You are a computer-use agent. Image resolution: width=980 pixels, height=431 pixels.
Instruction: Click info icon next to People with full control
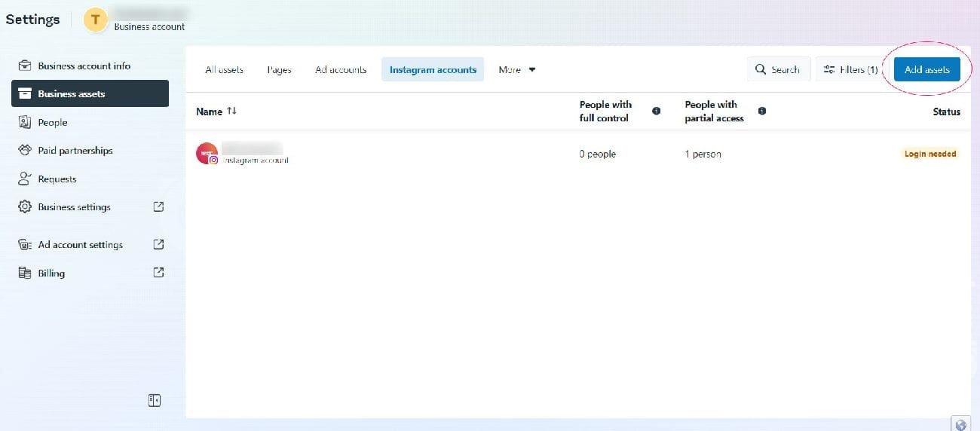point(656,111)
